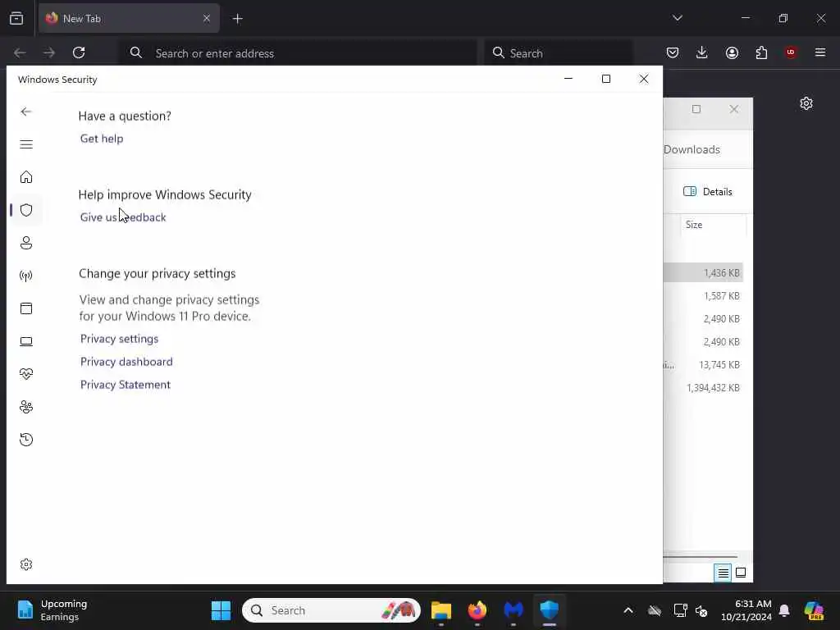840x630 pixels.
Task: Personalize new tab gear icon
Action: click(806, 103)
